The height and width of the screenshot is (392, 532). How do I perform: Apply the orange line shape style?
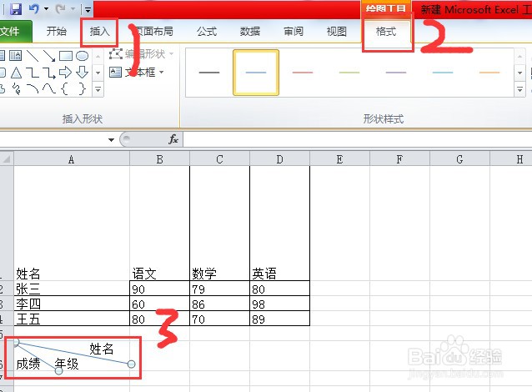tap(489, 73)
